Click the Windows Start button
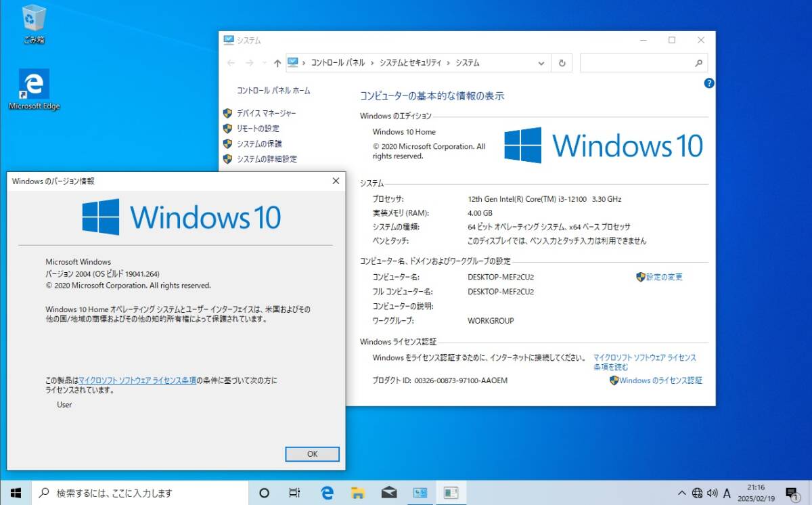812x505 pixels. pos(16,493)
